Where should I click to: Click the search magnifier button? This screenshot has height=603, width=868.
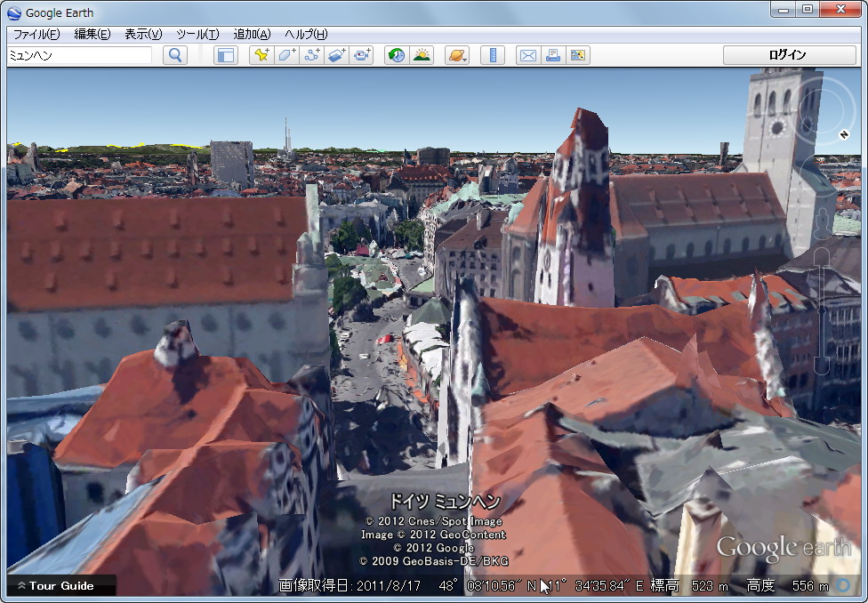(175, 55)
